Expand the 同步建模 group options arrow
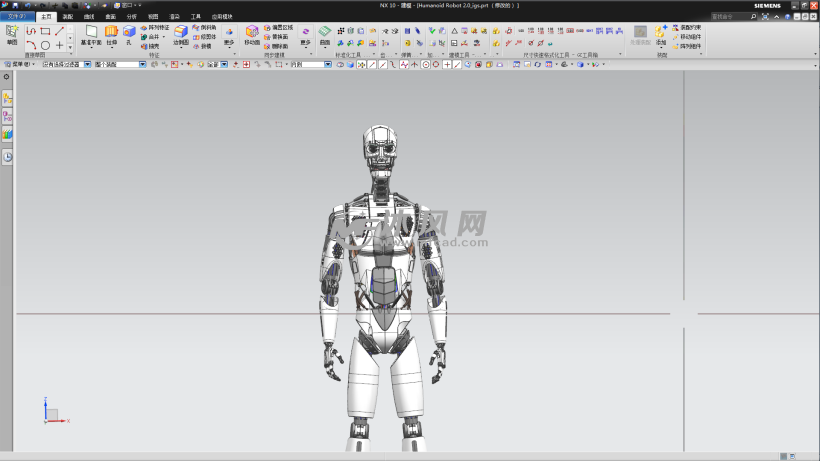820x461 pixels. tap(311, 54)
